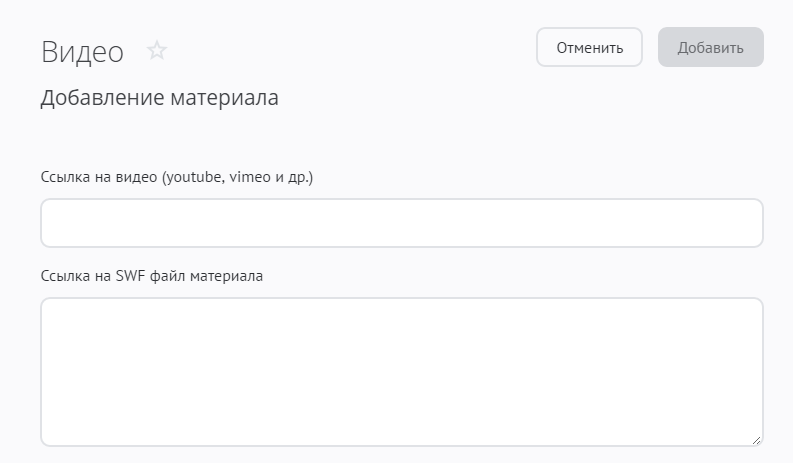Viewport: 793px width, 463px height.
Task: Add the Видео page to favorites via star
Action: pos(157,51)
